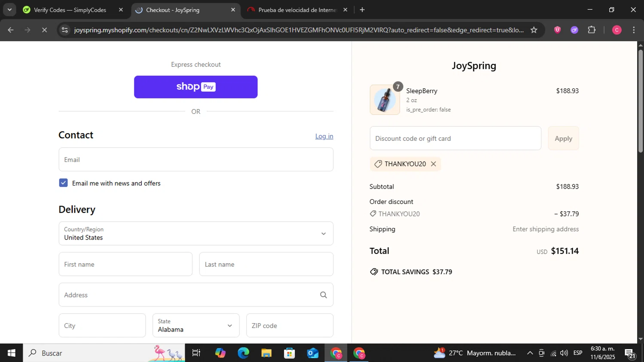Click the Chrome profile avatar C
The image size is (644, 362).
point(617,30)
